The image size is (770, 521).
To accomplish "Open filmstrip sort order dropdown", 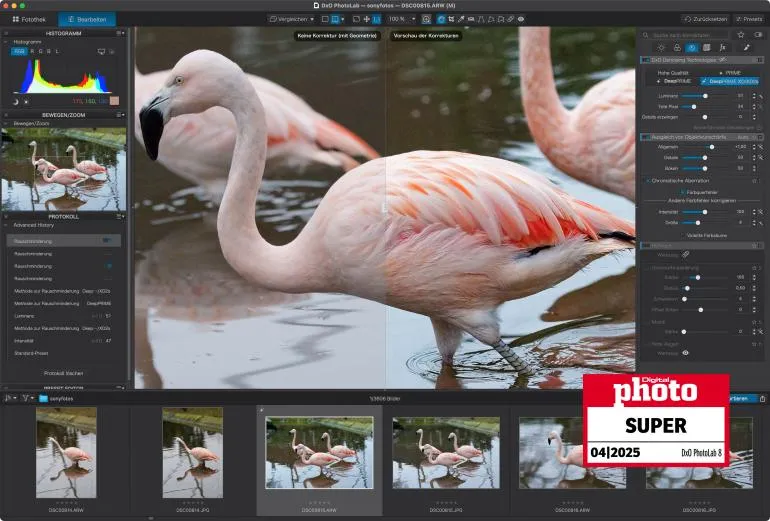I will [x=10, y=398].
